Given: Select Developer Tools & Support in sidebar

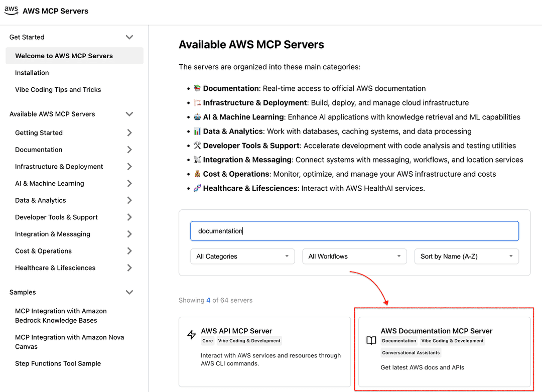Looking at the screenshot, I should (56, 217).
